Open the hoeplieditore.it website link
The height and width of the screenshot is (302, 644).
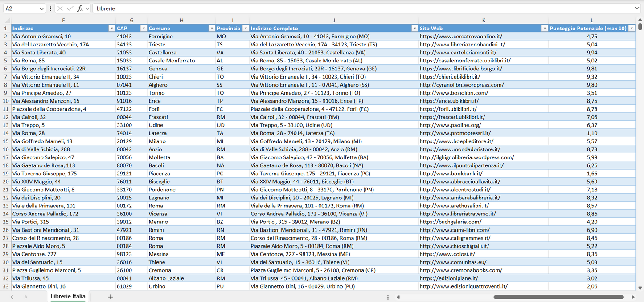coord(456,141)
